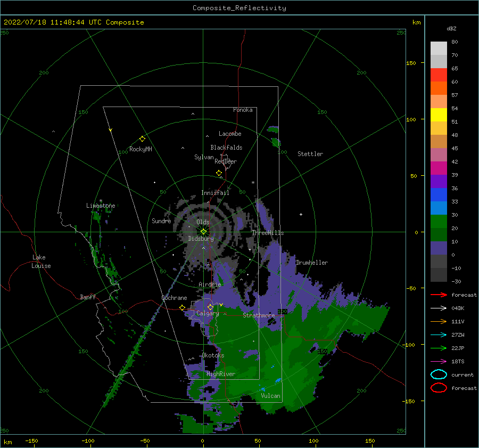Click the ThreeHills label
Screen dimensions: 479x448
[268, 233]
